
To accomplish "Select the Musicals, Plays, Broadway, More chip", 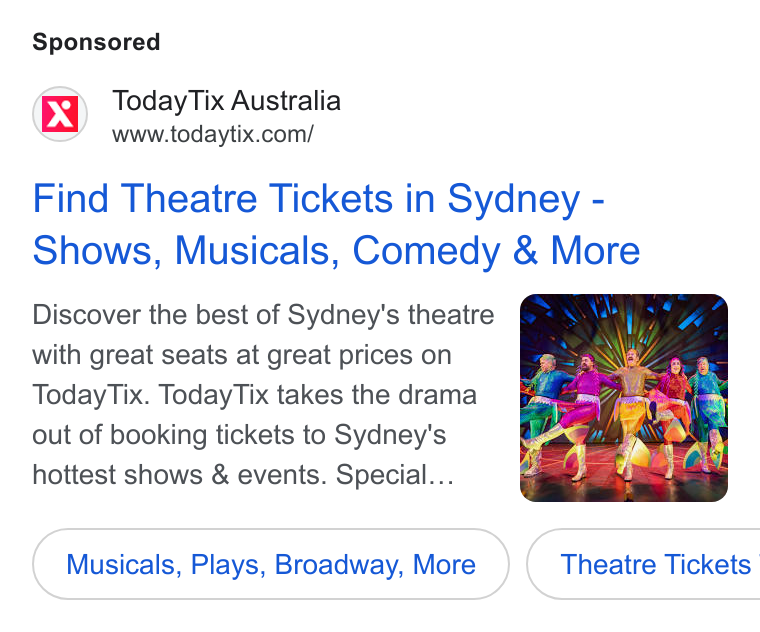I will [x=271, y=564].
